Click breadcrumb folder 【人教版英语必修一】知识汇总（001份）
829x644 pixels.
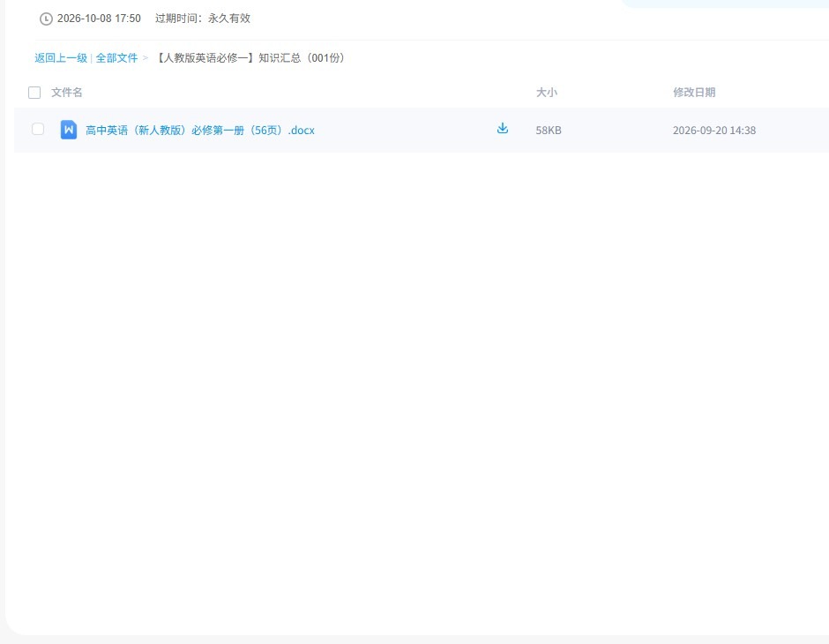250,58
